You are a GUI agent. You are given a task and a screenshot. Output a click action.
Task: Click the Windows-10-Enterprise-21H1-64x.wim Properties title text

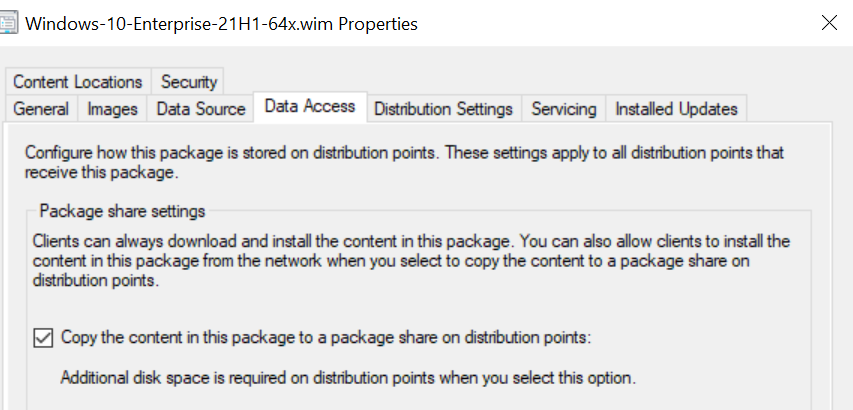[221, 24]
